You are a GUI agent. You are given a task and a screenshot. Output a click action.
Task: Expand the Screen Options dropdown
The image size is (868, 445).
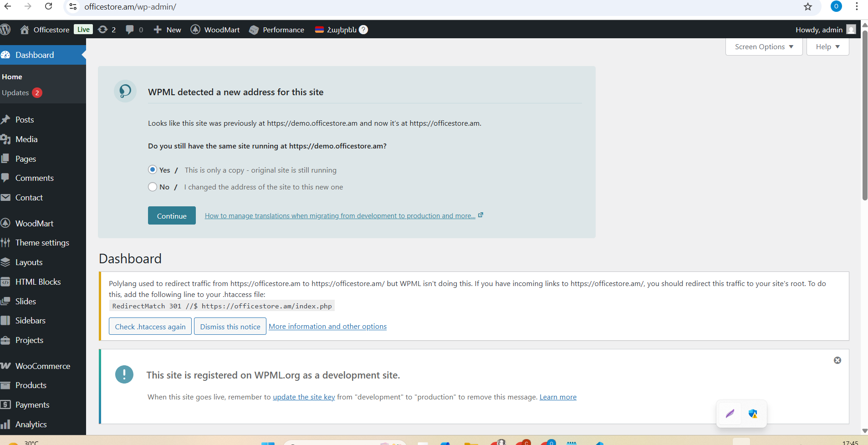coord(764,46)
